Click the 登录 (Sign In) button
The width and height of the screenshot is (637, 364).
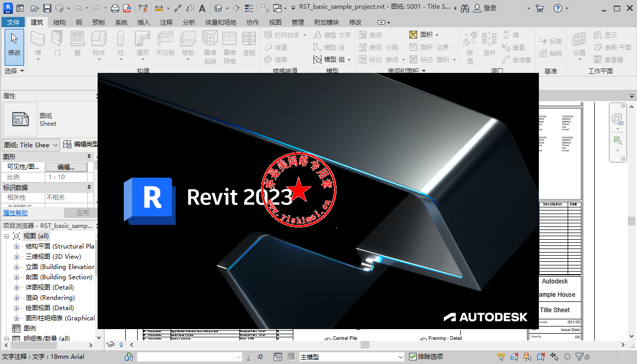(485, 8)
